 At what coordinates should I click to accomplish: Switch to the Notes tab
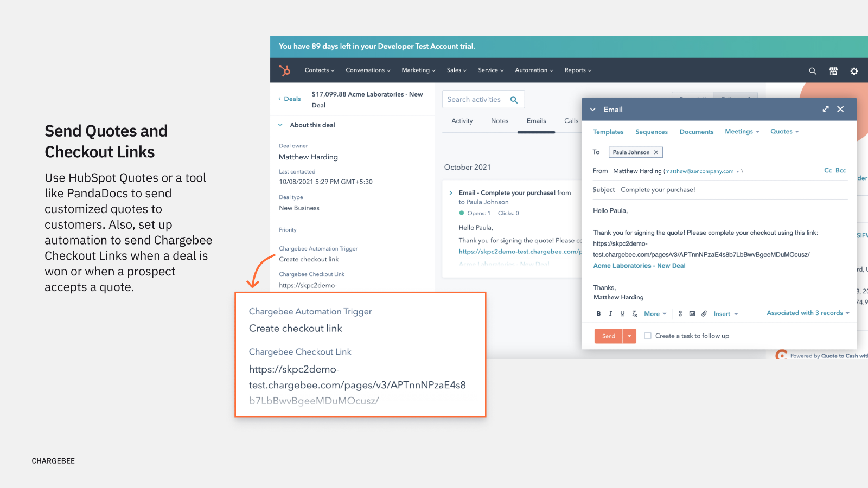pos(500,121)
